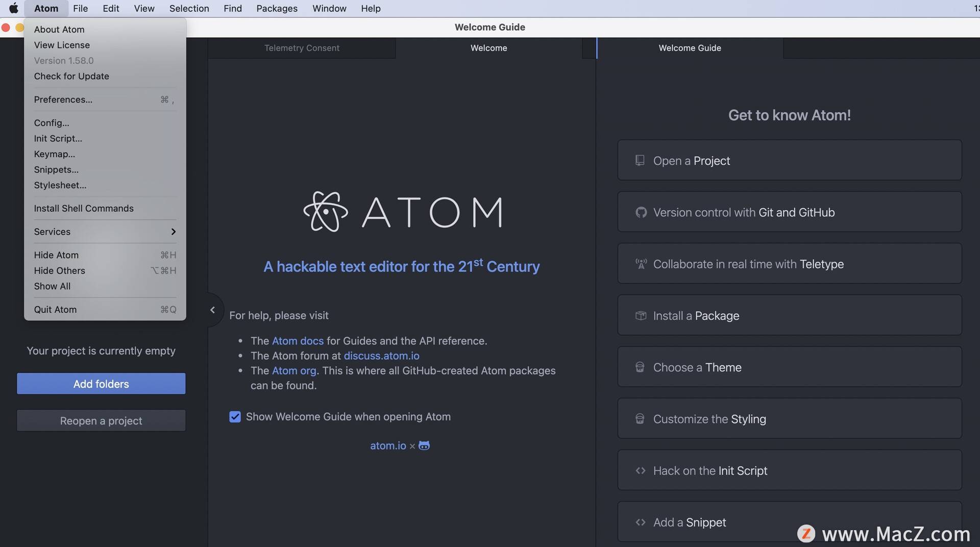Image resolution: width=980 pixels, height=547 pixels.
Task: Follow the Atom docs link
Action: tap(298, 341)
